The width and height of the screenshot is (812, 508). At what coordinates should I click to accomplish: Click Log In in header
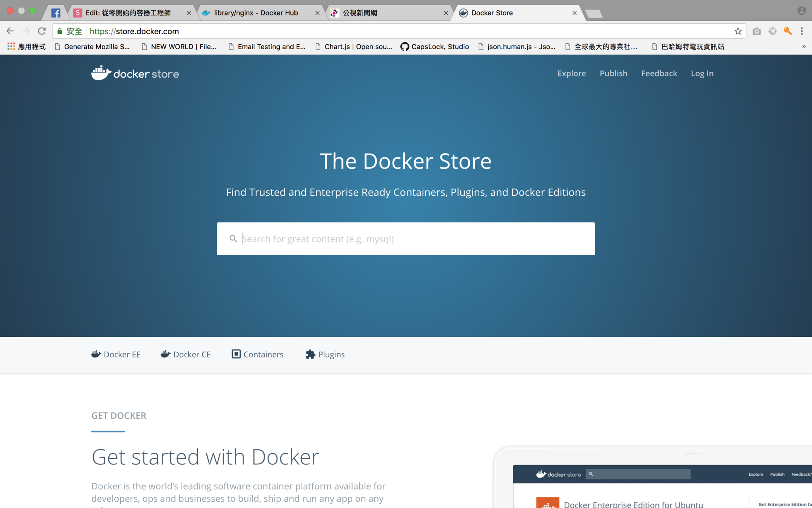tap(702, 73)
